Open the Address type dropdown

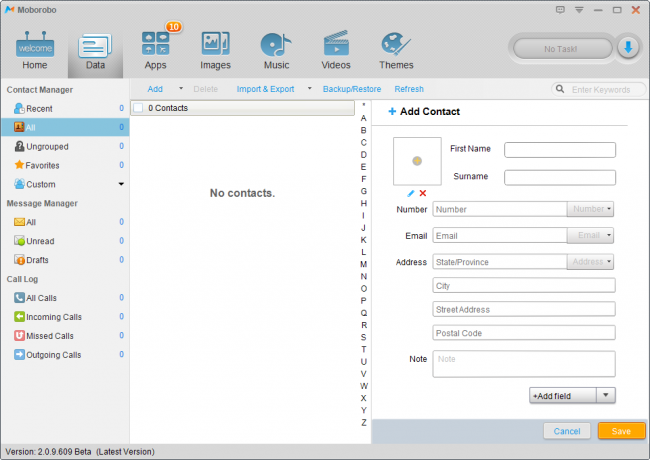click(x=590, y=262)
